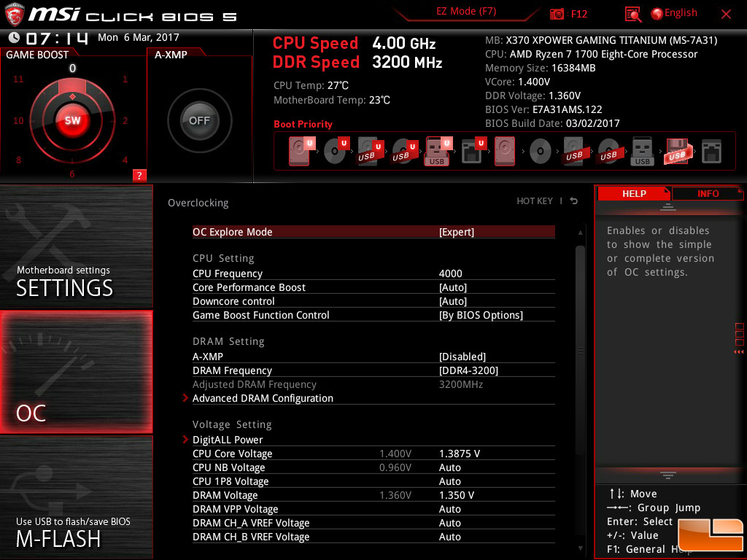Click the back arrow next to HOT KEY
The width and height of the screenshot is (747, 560).
click(574, 201)
